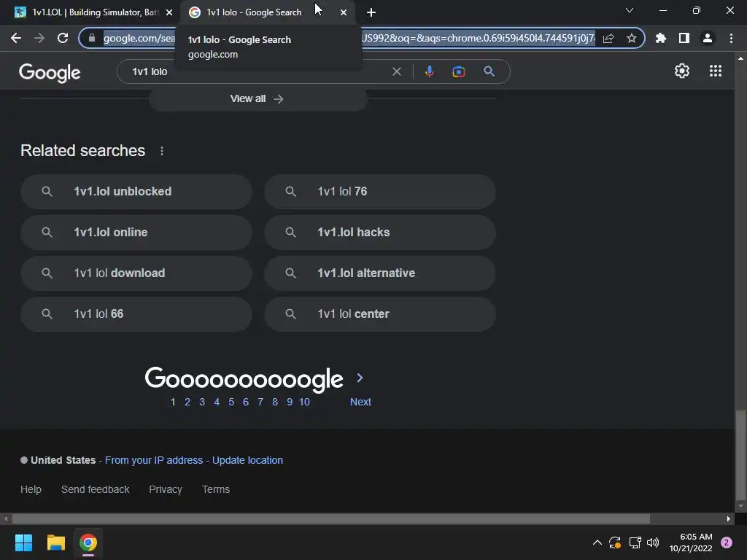
Task: Go to results page 3
Action: 202,402
